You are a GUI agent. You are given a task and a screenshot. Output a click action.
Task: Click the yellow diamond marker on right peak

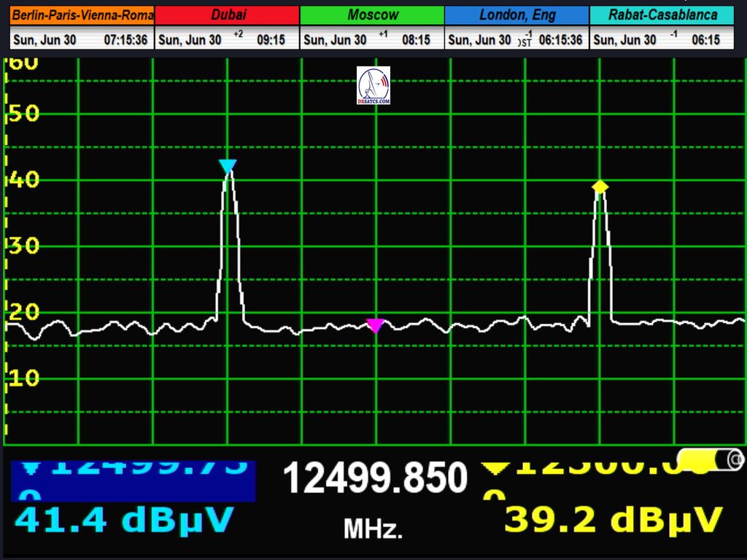pos(600,187)
